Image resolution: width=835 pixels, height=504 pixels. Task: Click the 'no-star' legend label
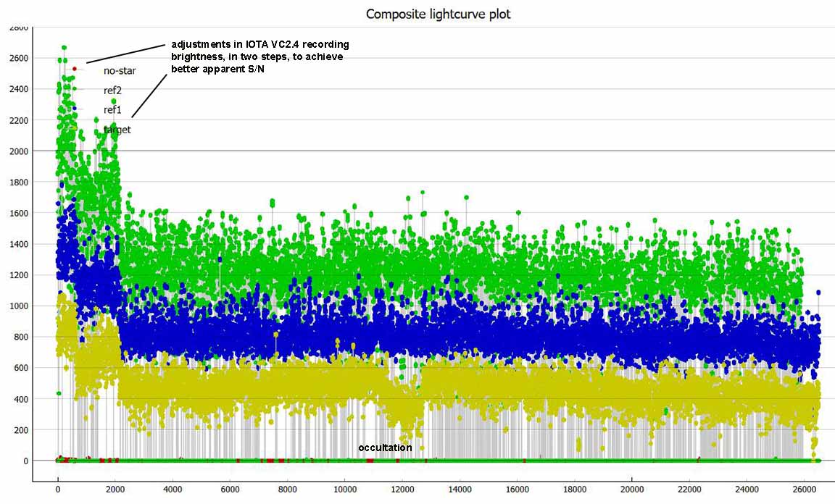point(120,71)
